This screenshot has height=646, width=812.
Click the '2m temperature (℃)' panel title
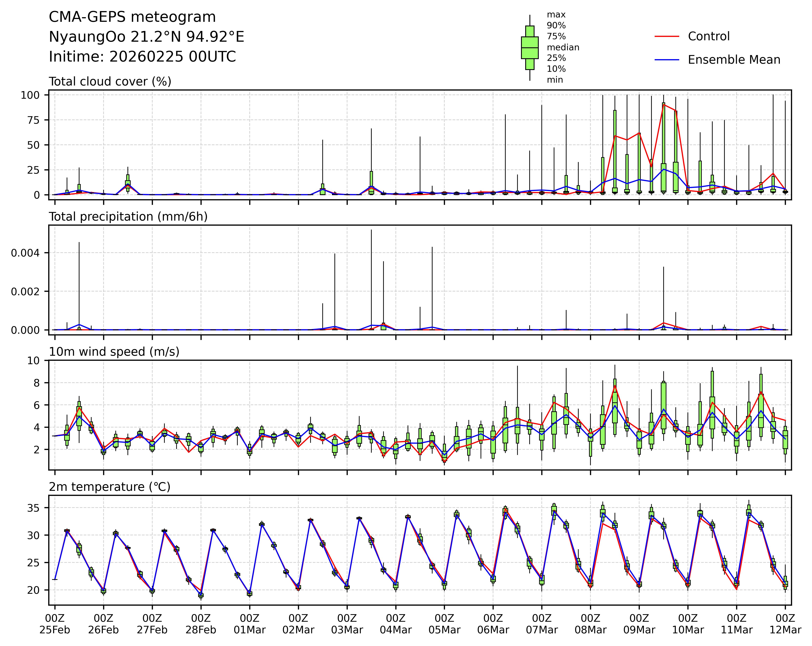[x=110, y=487]
